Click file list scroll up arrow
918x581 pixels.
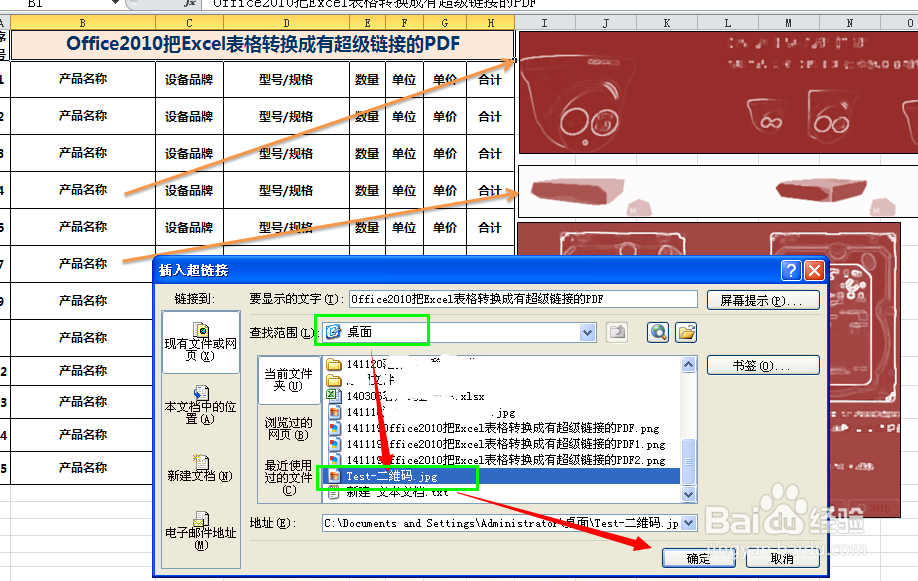tap(688, 364)
